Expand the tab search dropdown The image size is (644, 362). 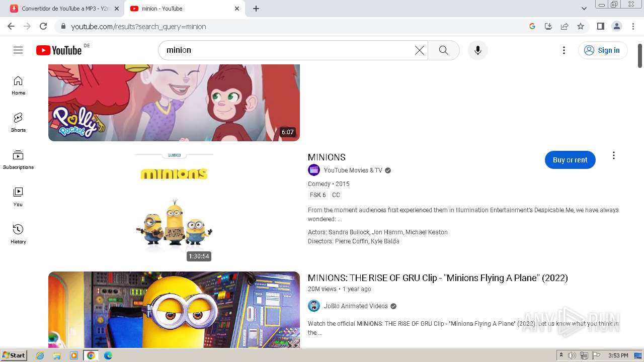coord(584,9)
